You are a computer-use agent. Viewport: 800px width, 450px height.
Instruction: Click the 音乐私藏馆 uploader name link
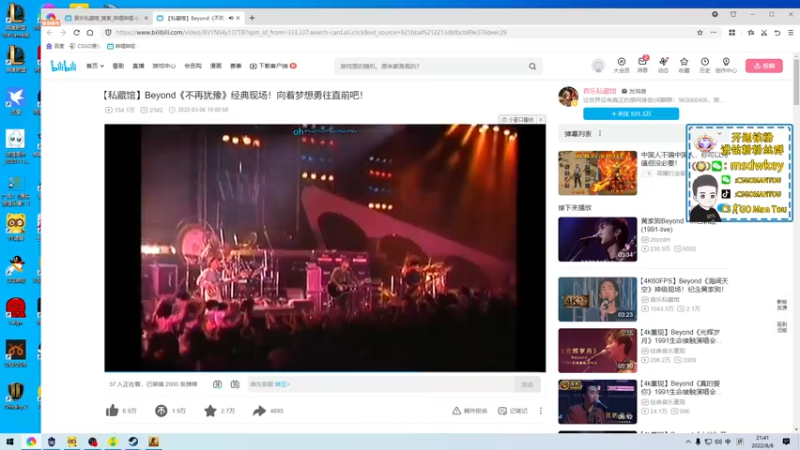(x=599, y=91)
